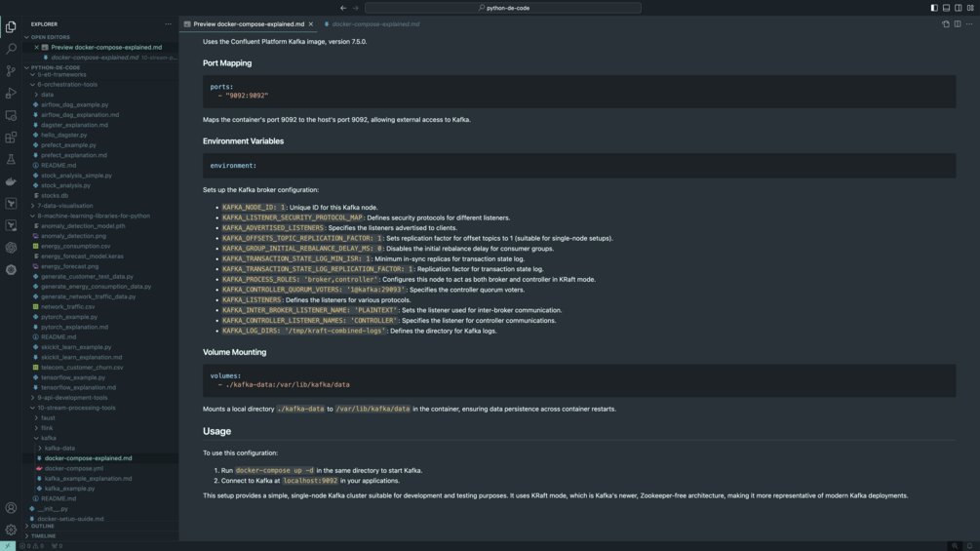Split the editor to the right
The image size is (980, 551).
point(958,24)
